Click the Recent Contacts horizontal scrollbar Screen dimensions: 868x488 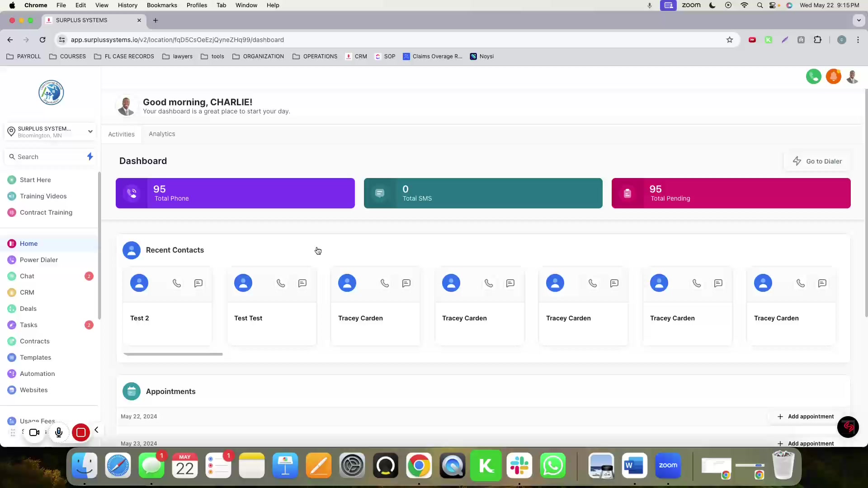pyautogui.click(x=173, y=354)
